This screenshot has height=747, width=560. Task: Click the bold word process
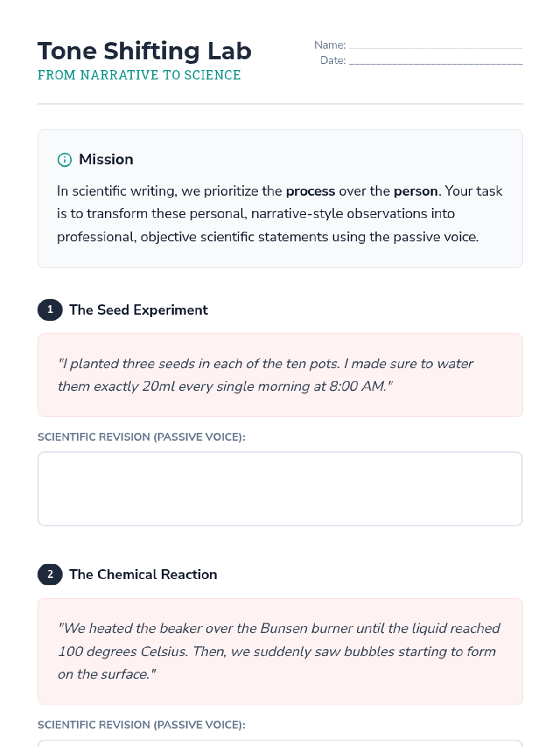(x=310, y=191)
